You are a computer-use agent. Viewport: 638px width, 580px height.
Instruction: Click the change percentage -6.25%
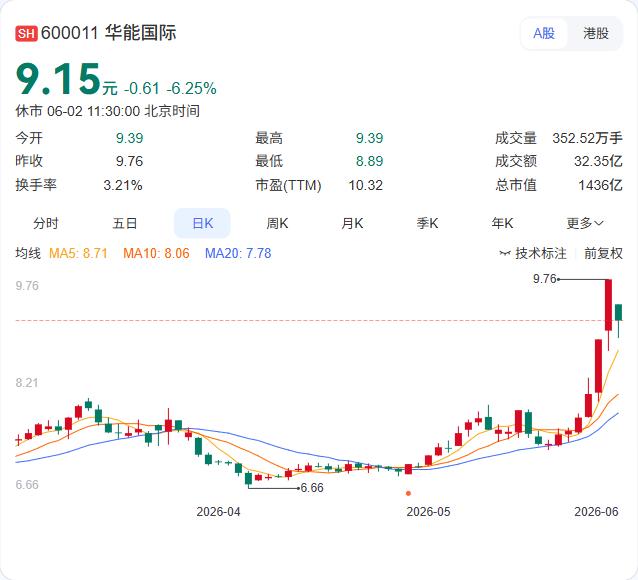pyautogui.click(x=191, y=89)
